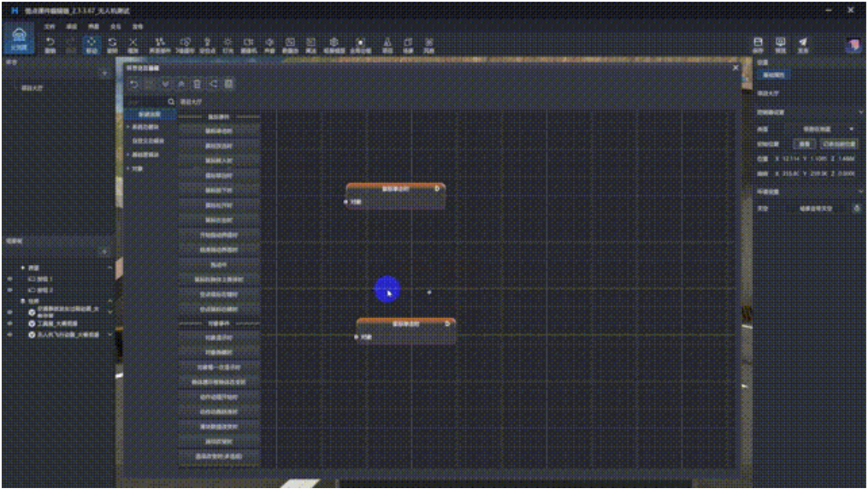Screen dimensions: 868x489
Task: Click the Preview monitor icon at top right
Action: coord(780,44)
